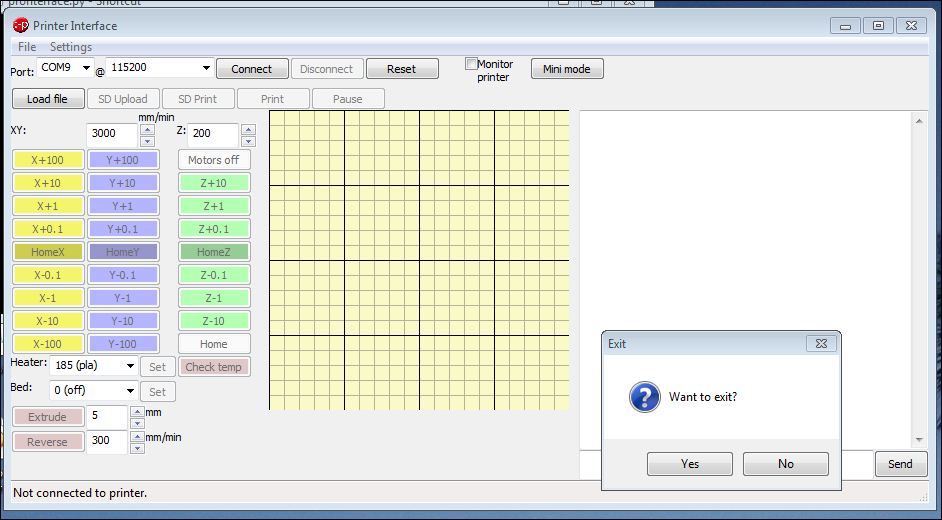Move Y axis by +0.1

click(x=123, y=229)
